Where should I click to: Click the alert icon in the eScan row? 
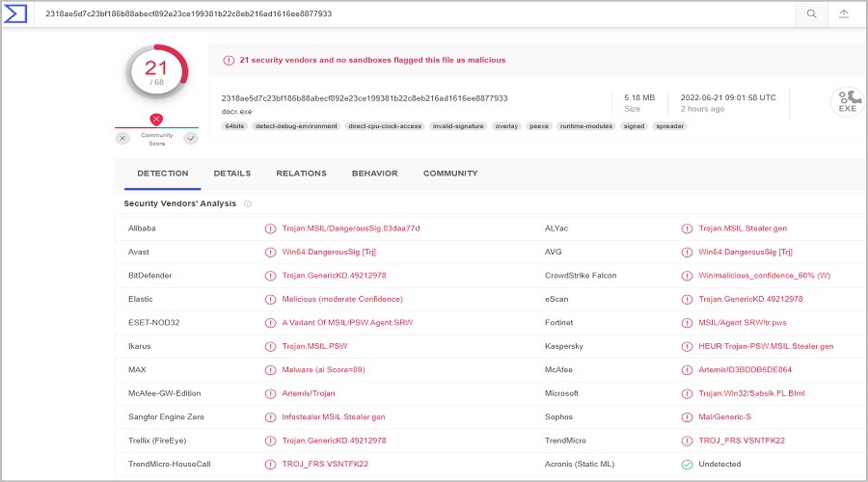pyautogui.click(x=687, y=300)
